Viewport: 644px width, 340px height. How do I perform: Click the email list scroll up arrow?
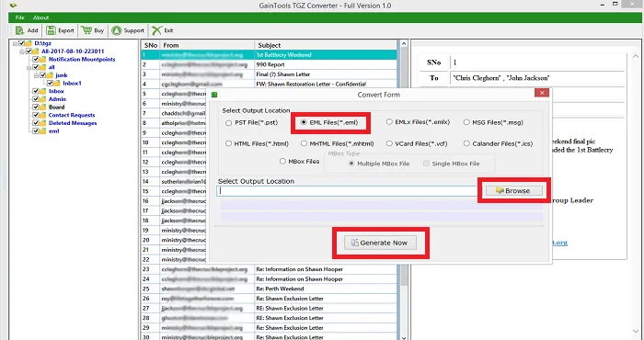point(404,44)
